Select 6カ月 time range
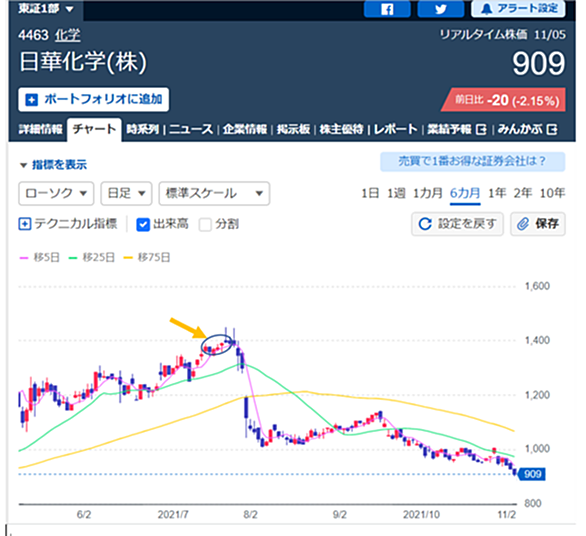The width and height of the screenshot is (586, 536). [465, 193]
